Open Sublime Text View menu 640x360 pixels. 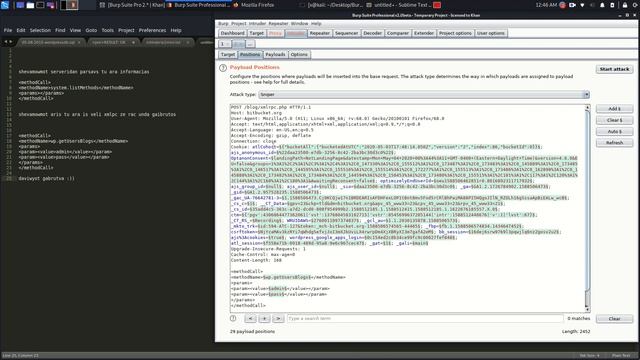75,30
